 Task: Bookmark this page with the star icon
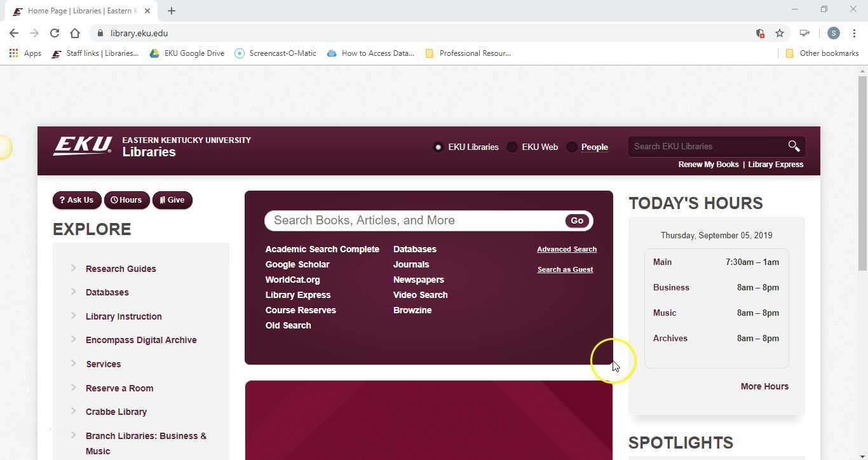[780, 33]
